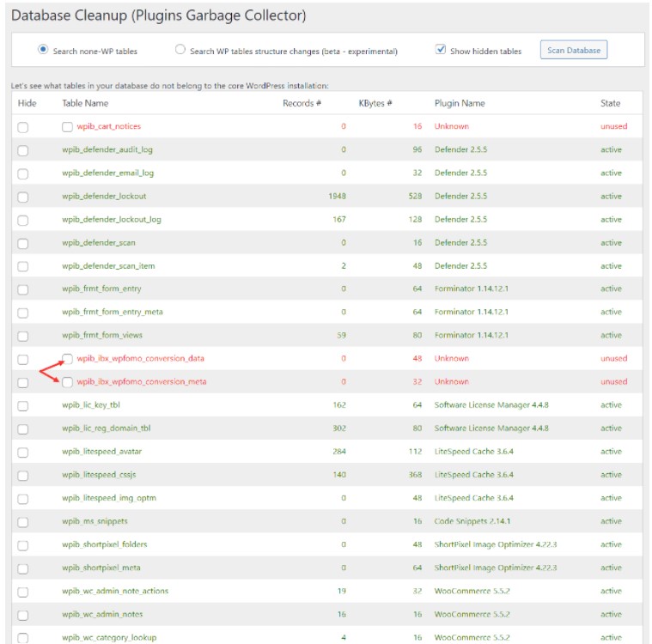Check the Hide box for wpib_wc_category_lookup
The height and width of the screenshot is (644, 652).
[23, 638]
